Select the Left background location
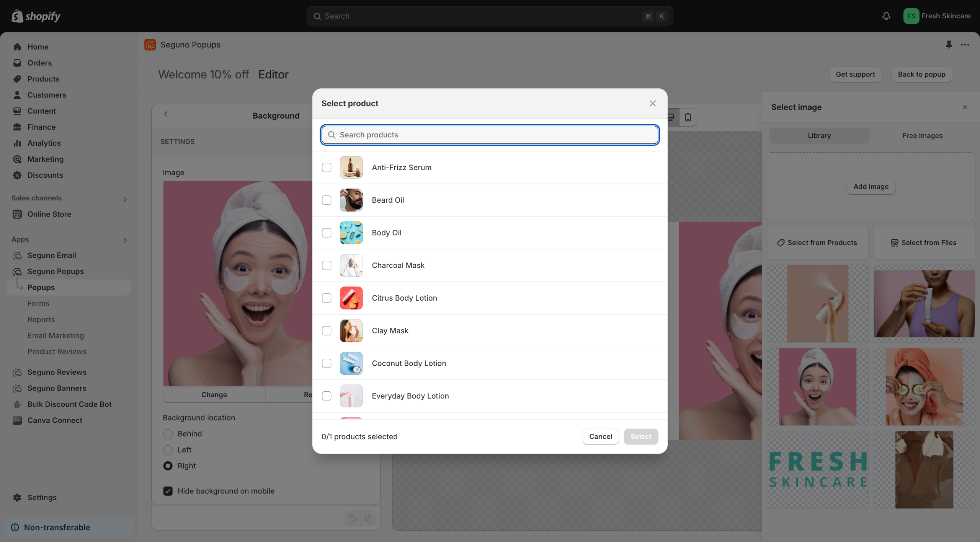This screenshot has width=980, height=542. tap(168, 450)
